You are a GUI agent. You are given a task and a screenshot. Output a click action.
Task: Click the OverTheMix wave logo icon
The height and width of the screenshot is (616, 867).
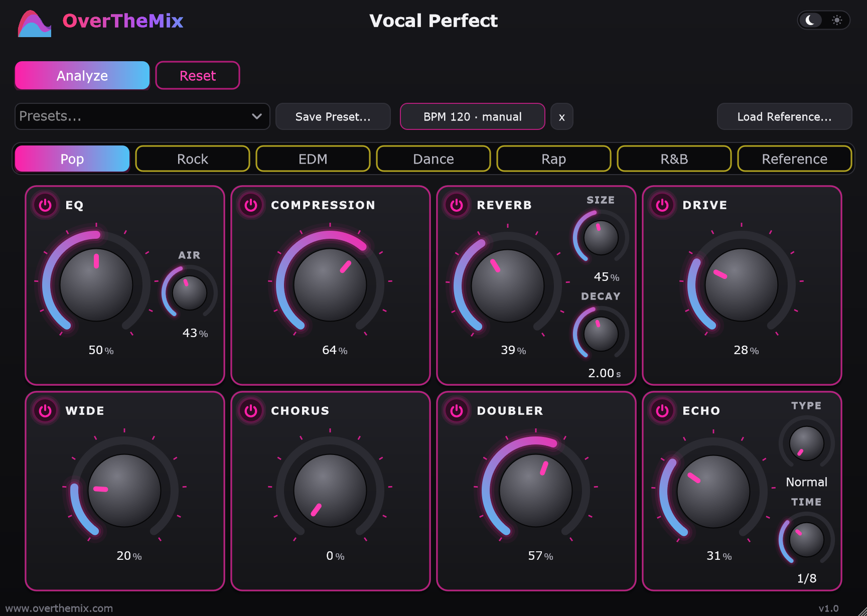(34, 23)
